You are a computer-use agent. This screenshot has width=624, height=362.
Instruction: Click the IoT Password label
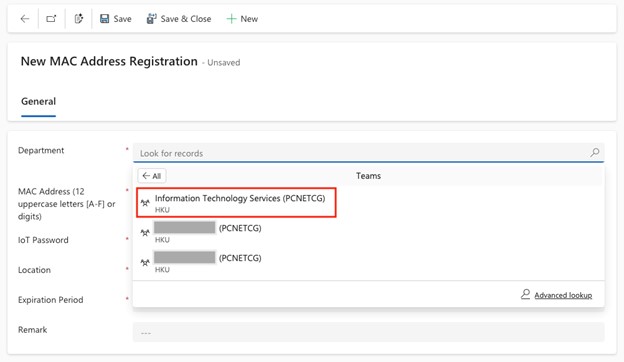43,240
